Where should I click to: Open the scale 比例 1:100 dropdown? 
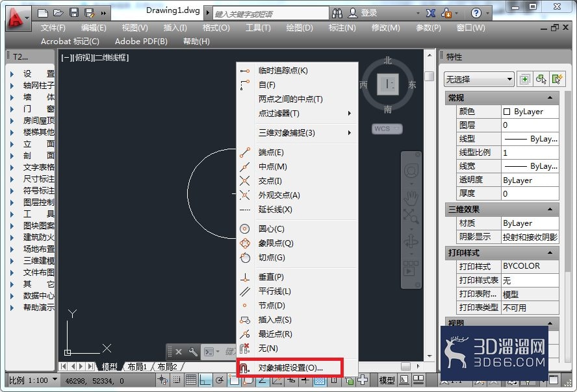(x=32, y=380)
